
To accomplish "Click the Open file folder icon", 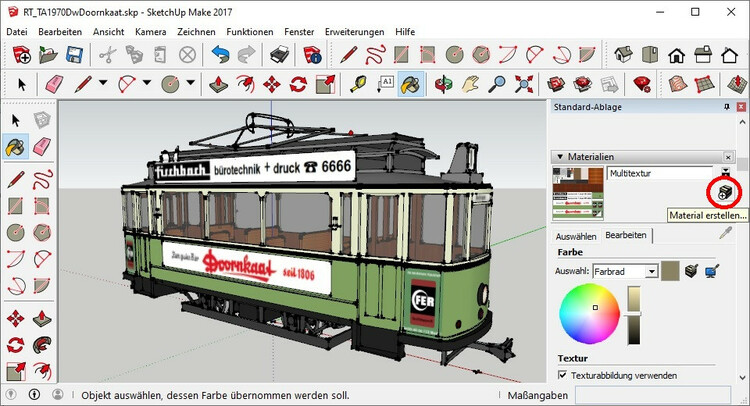I will [x=48, y=55].
